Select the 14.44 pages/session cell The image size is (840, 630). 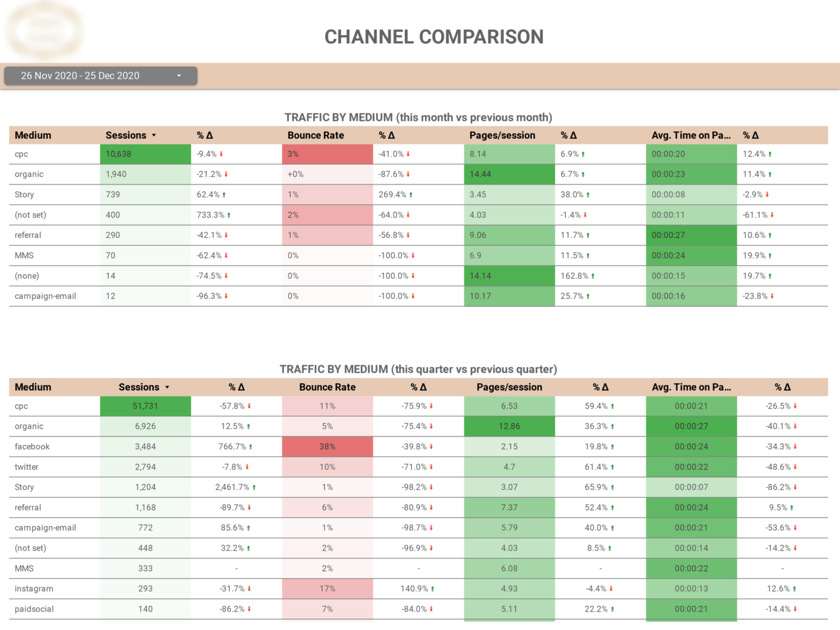[x=509, y=174]
